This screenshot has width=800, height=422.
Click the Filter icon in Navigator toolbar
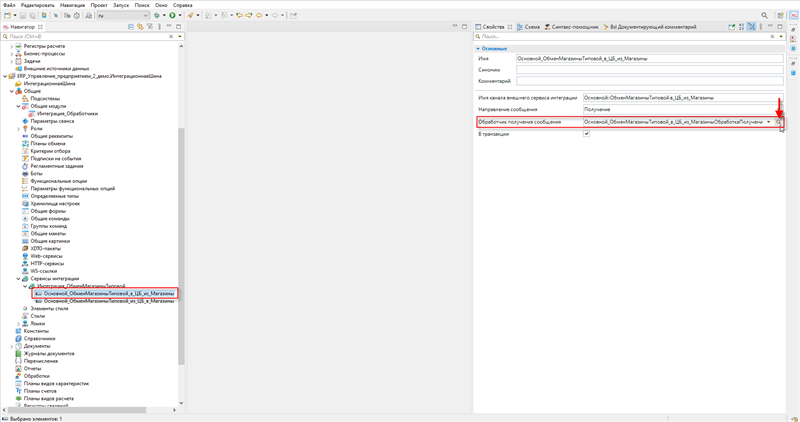149,27
